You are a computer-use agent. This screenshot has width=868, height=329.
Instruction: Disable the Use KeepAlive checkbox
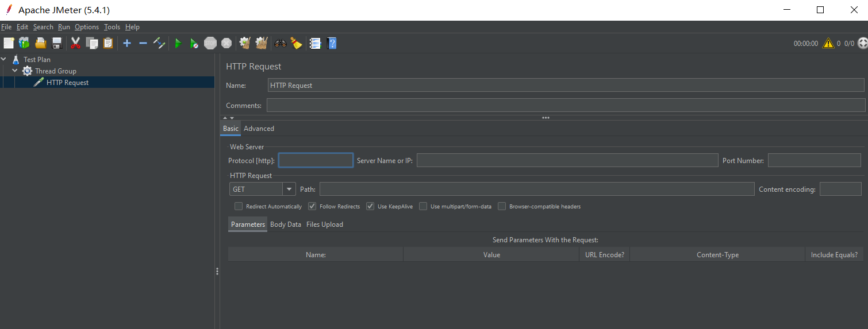coord(370,206)
